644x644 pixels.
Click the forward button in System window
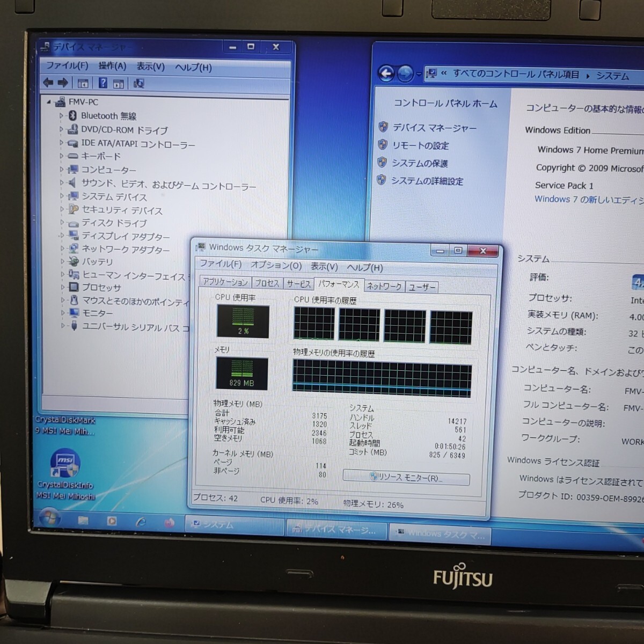click(405, 74)
